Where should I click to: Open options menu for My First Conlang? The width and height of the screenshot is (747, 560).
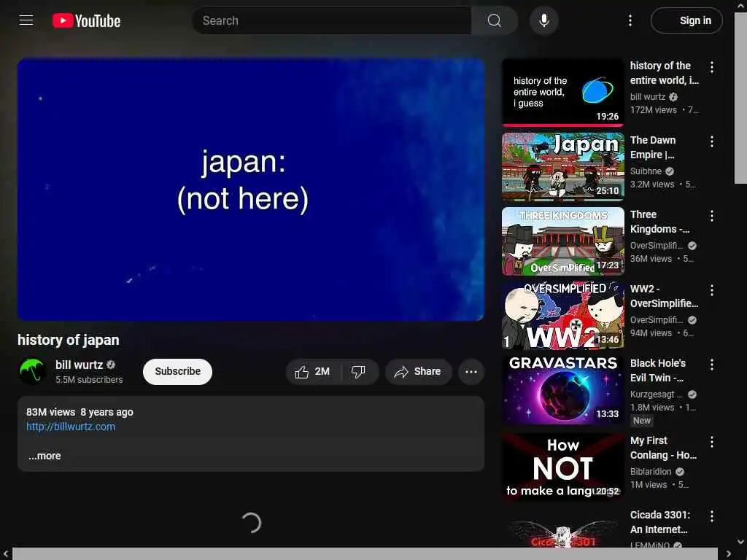(712, 442)
